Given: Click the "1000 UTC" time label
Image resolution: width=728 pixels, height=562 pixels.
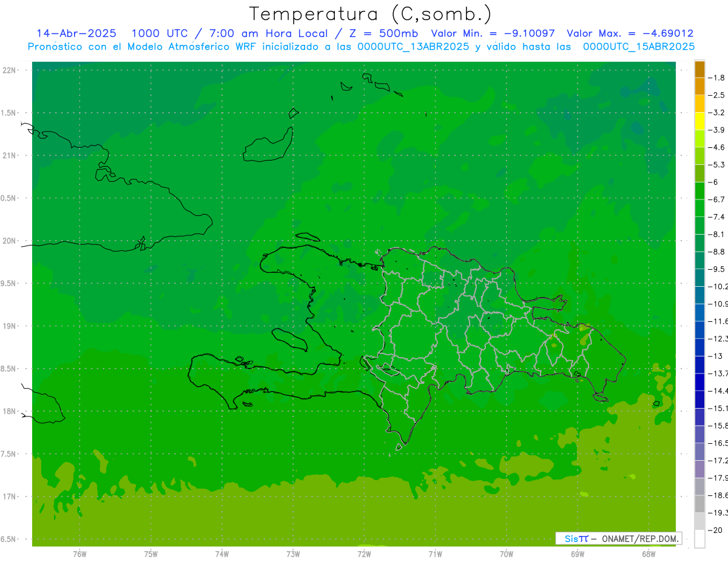Looking at the screenshot, I should [160, 33].
